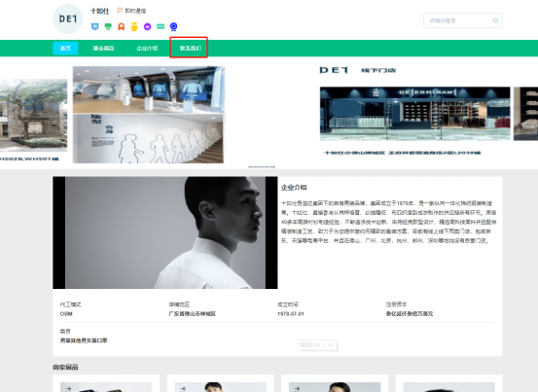This screenshot has width=538, height=392.
Task: Open the 展会展品 tab
Action: [103, 49]
